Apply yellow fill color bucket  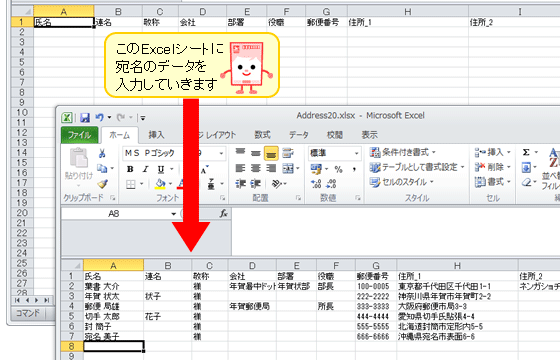tap(160, 184)
